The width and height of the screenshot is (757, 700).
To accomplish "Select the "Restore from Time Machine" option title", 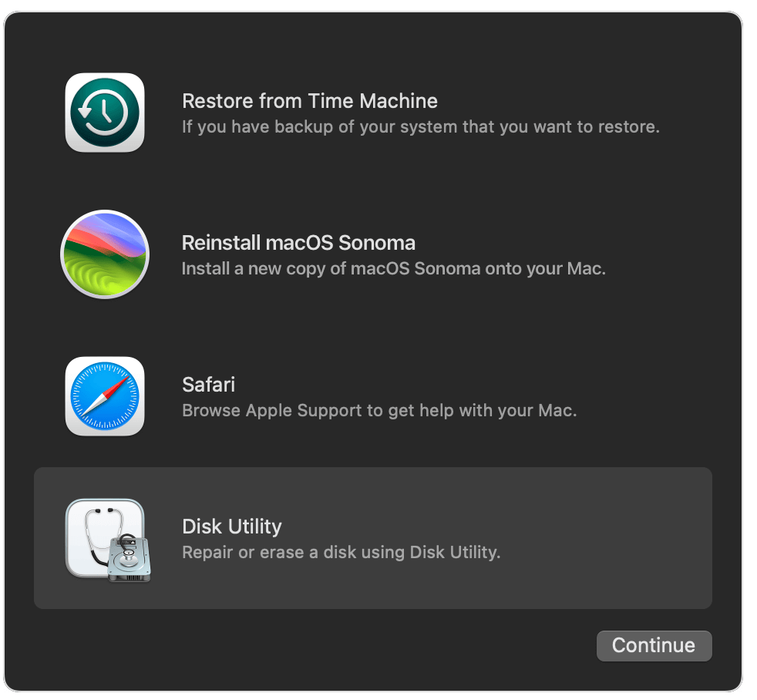I will pyautogui.click(x=309, y=101).
